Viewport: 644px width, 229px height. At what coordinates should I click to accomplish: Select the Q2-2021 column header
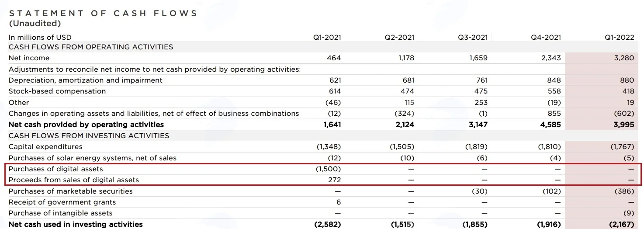[x=399, y=38]
